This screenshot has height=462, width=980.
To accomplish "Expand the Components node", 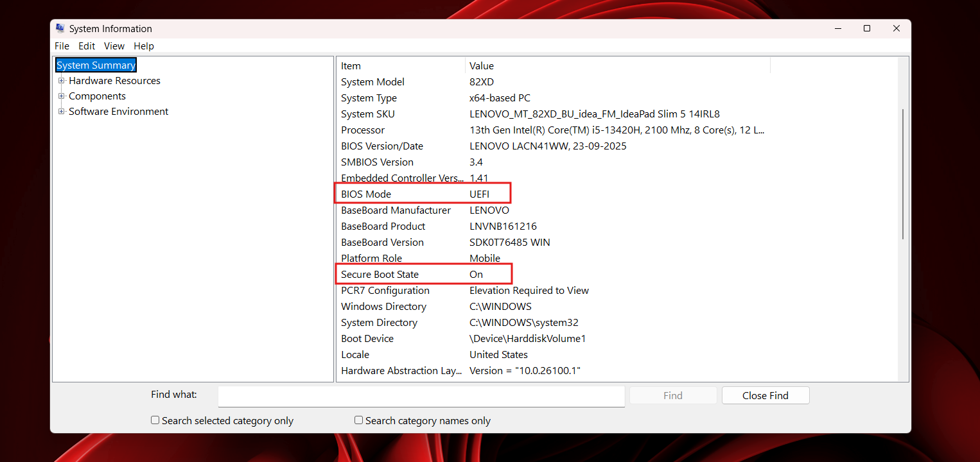I will 61,96.
